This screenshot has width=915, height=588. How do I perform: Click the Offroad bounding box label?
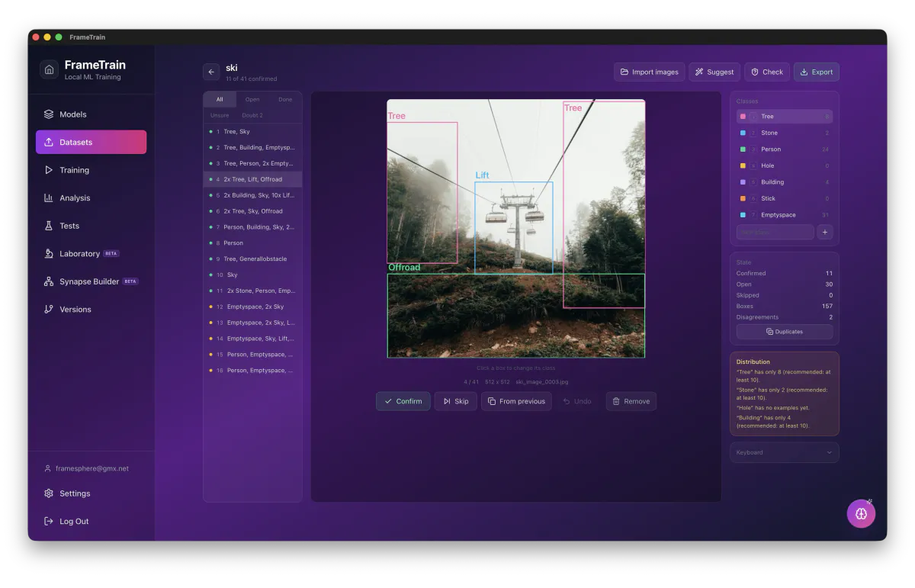point(404,268)
